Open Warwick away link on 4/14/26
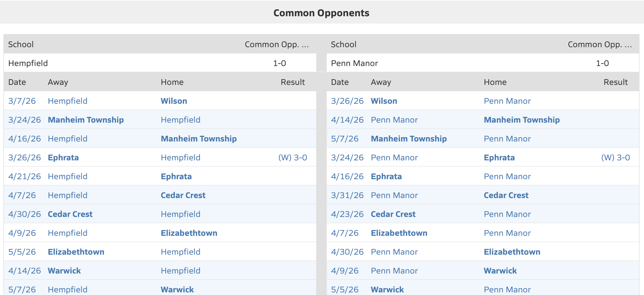 [64, 271]
